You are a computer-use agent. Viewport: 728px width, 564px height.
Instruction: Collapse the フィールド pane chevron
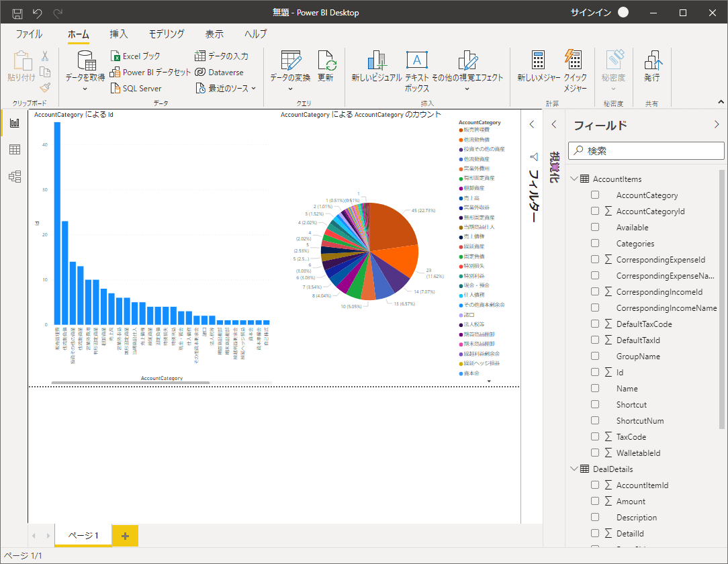pyautogui.click(x=717, y=124)
